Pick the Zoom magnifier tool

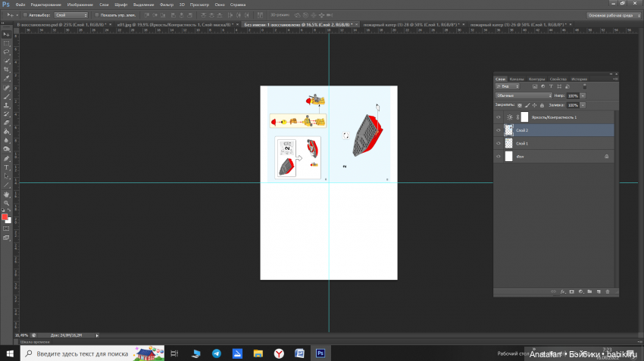click(x=6, y=203)
